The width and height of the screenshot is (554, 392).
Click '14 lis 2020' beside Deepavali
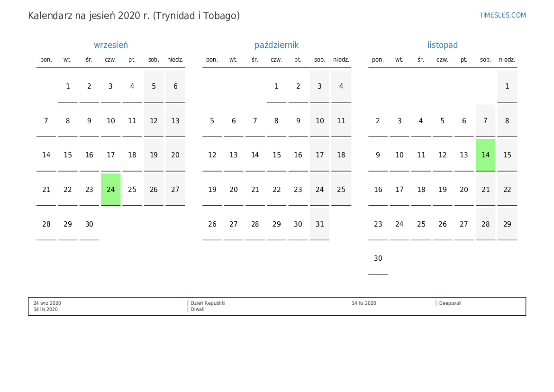tap(363, 303)
